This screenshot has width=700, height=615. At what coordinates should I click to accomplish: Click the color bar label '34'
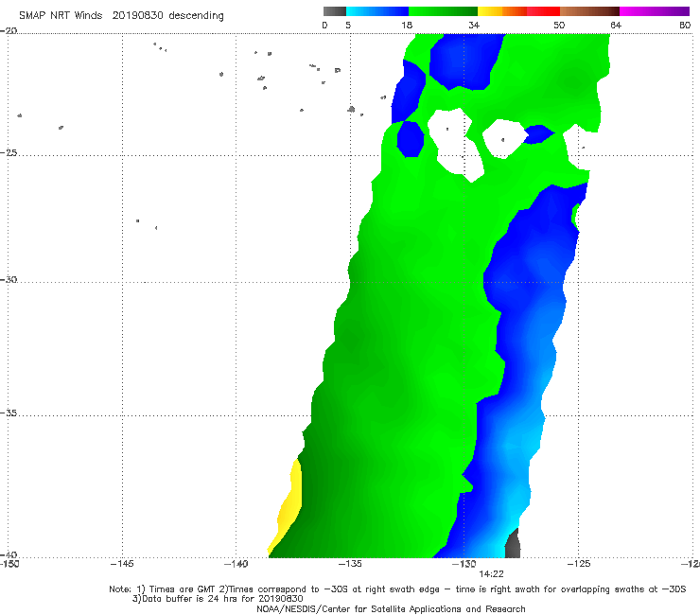click(474, 25)
